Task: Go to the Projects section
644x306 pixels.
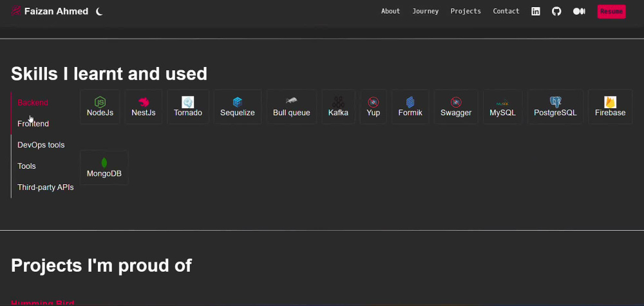Action: click(466, 11)
